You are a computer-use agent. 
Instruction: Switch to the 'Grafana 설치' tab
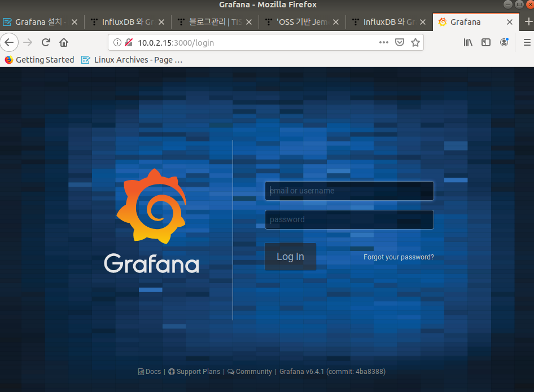tap(41, 22)
